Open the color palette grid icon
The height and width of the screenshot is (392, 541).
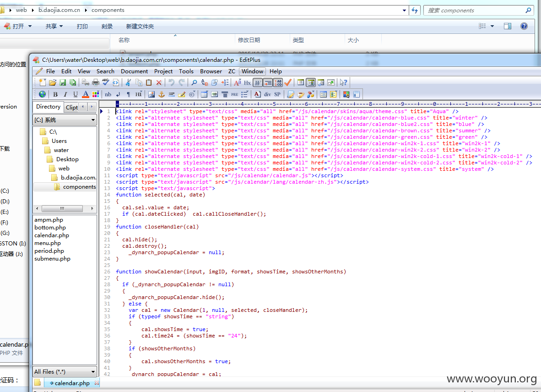[x=96, y=94]
